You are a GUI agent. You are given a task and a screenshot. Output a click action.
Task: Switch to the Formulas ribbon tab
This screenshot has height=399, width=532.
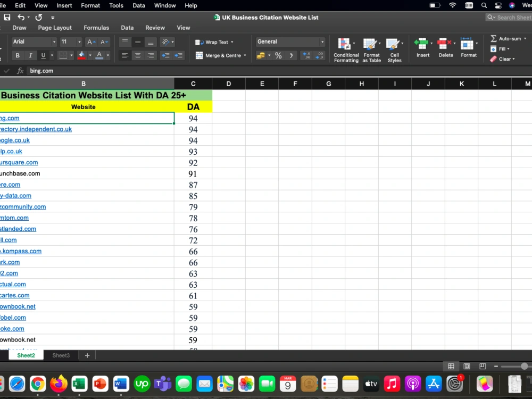(96, 28)
